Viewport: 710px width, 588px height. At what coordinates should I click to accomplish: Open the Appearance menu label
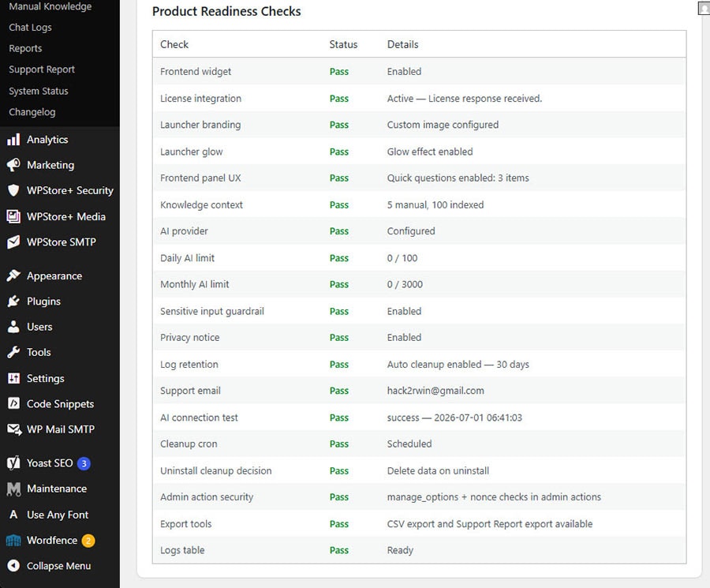54,276
